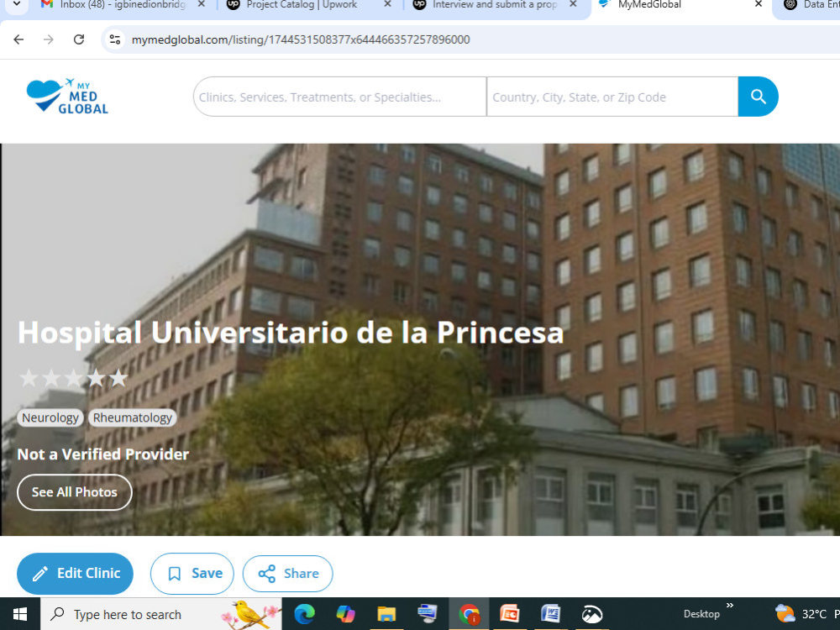840x630 pixels.
Task: Open Microsoft Word from taskbar
Action: 551,614
